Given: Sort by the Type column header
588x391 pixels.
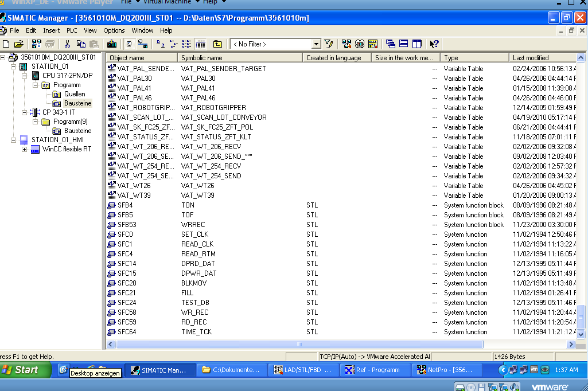Looking at the screenshot, I should click(474, 58).
